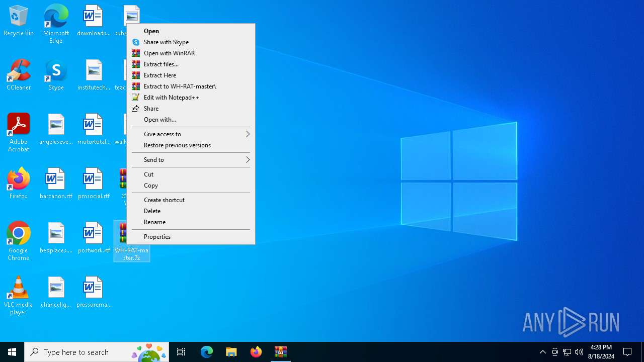The image size is (644, 362).
Task: Open the notification center
Action: click(627, 352)
